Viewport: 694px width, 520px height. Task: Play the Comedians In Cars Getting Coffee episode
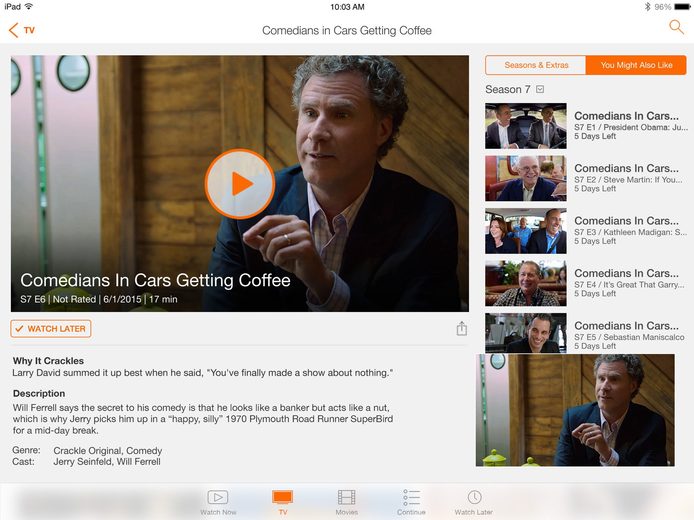[x=240, y=184]
